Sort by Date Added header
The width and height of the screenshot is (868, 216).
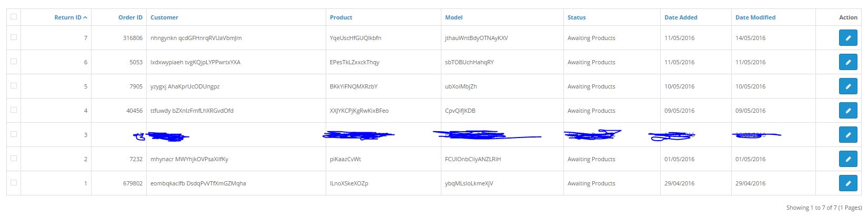(x=681, y=17)
